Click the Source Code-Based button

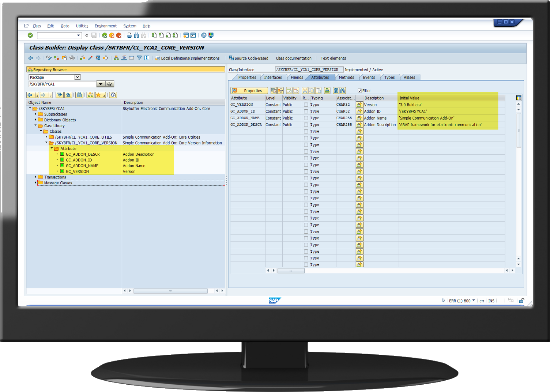[249, 58]
